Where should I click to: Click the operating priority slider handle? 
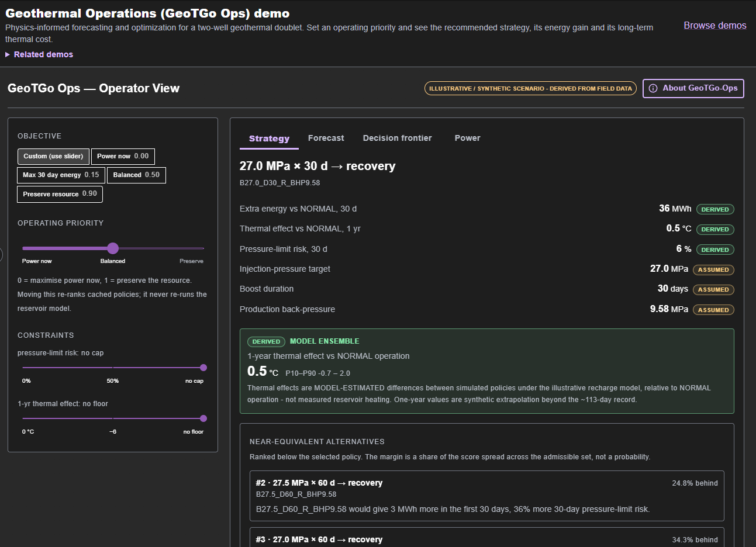tap(113, 248)
